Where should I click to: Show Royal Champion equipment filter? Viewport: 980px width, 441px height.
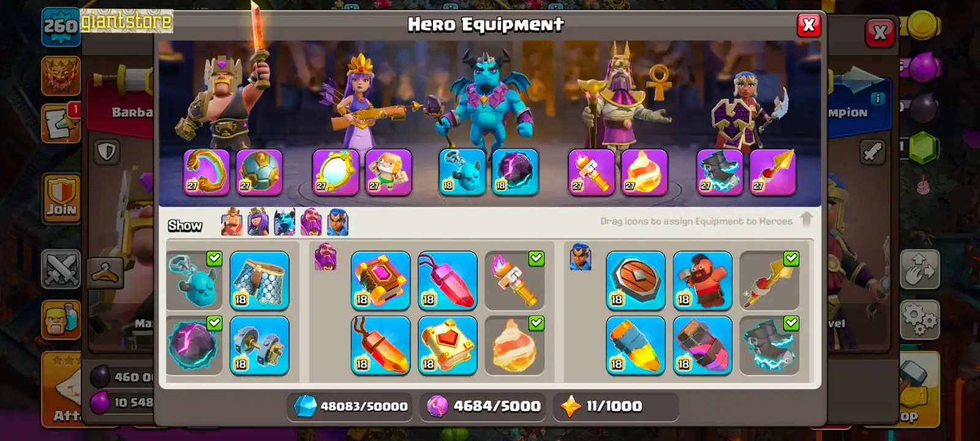tap(337, 222)
